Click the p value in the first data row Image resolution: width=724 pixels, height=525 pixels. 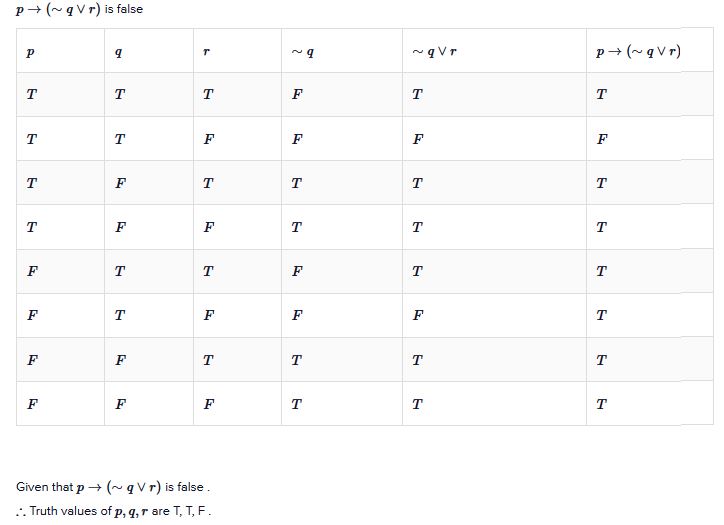tap(31, 95)
